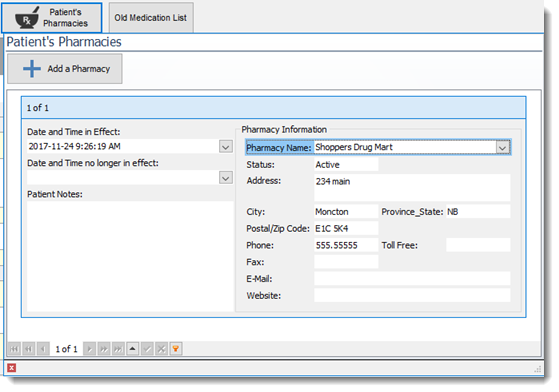Viewport: 559px width, 392px height.
Task: Select the Patient's Pharmacies tab label
Action: (x=66, y=18)
